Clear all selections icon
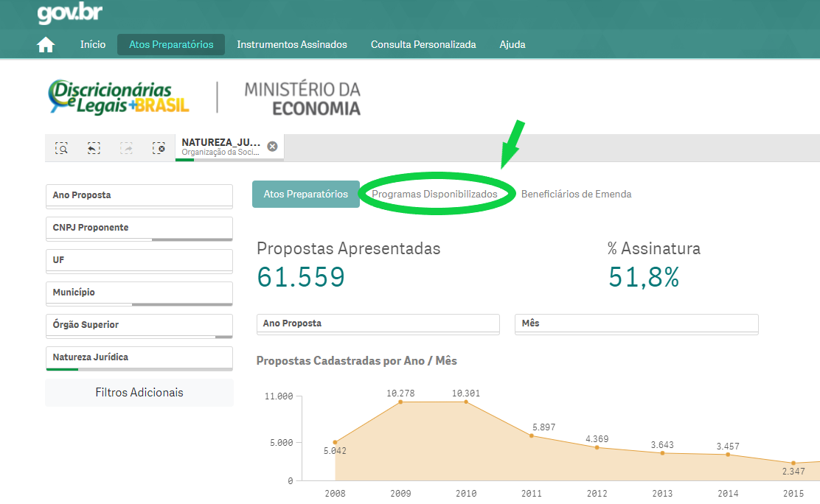The width and height of the screenshot is (820, 504). (159, 148)
